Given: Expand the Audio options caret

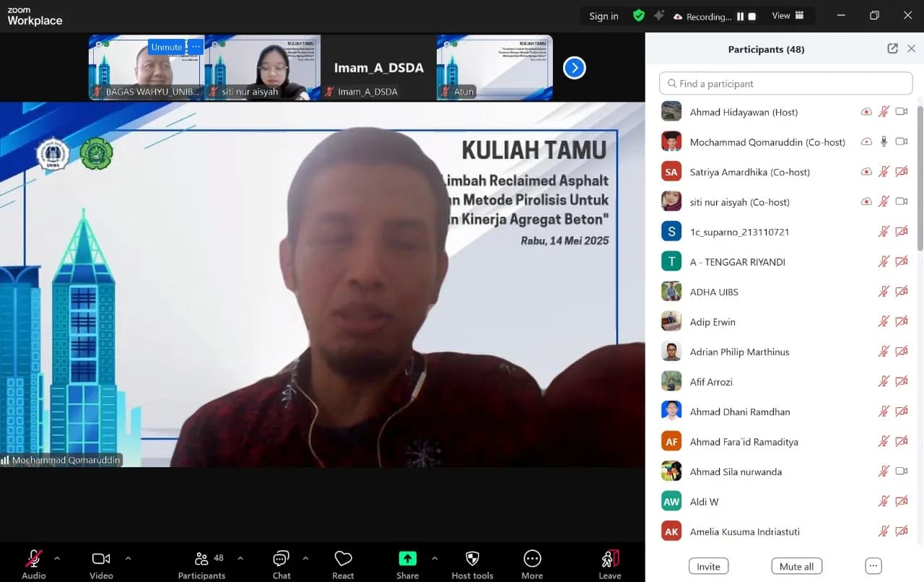Looking at the screenshot, I should tap(57, 558).
